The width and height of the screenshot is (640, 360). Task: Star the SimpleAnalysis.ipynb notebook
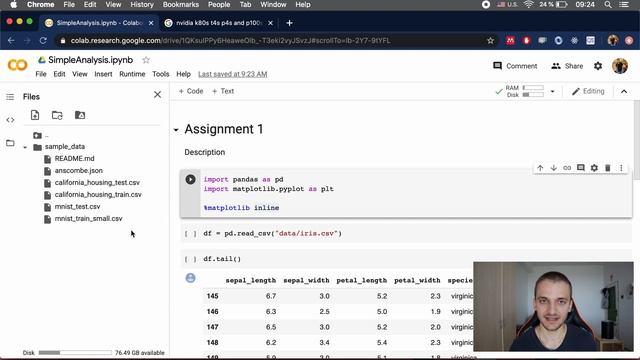tap(146, 60)
